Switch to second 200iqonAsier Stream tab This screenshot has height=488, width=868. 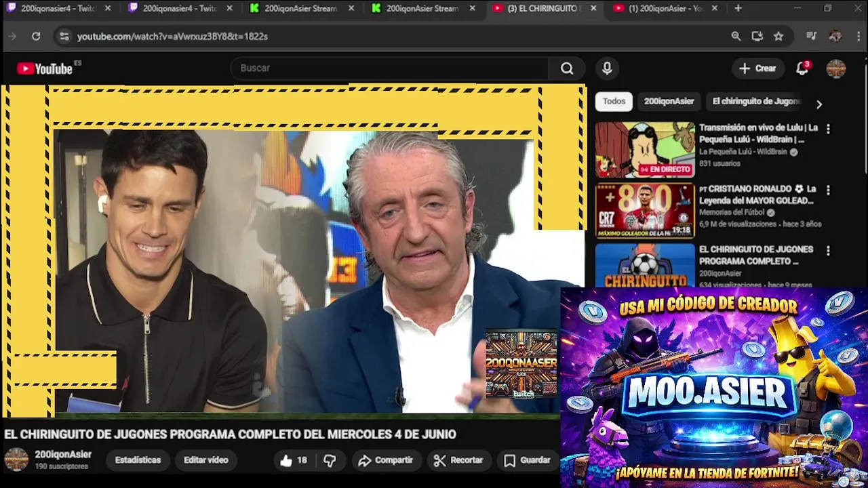click(422, 9)
